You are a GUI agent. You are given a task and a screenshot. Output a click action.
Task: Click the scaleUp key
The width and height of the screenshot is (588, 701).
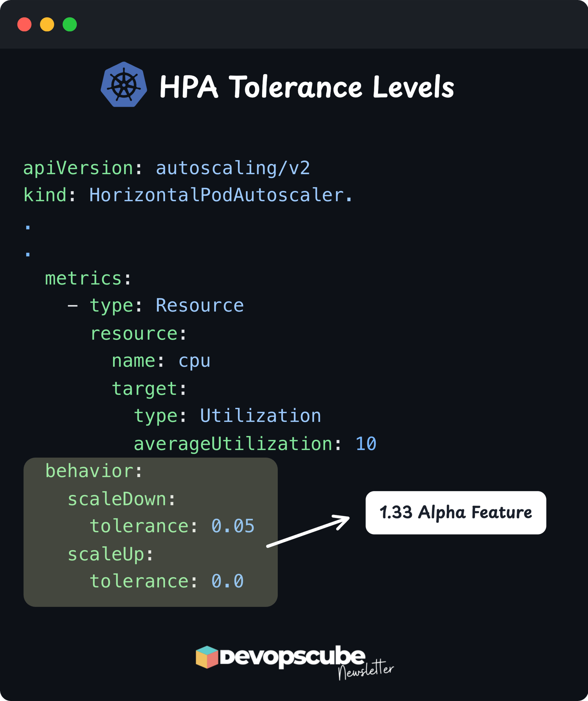pyautogui.click(x=106, y=554)
